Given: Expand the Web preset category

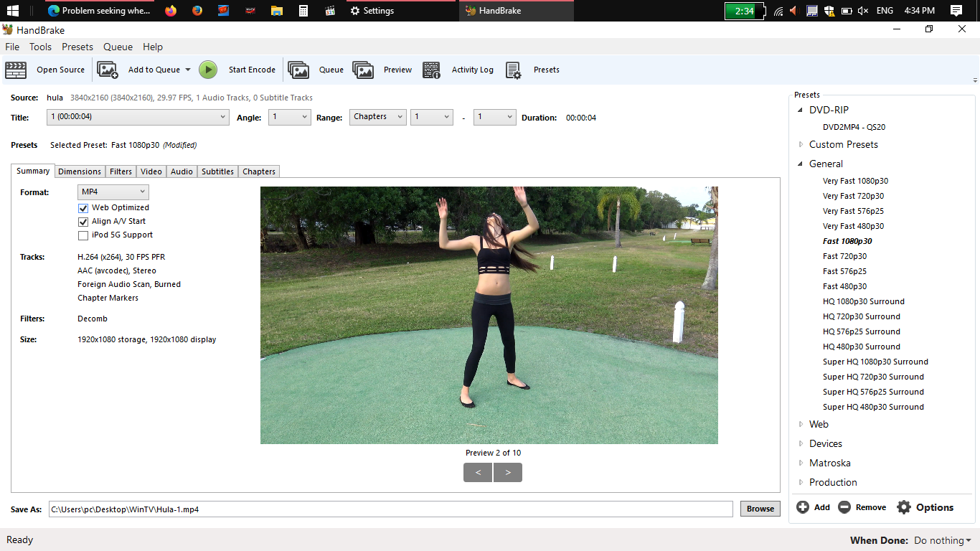Looking at the screenshot, I should tap(801, 424).
